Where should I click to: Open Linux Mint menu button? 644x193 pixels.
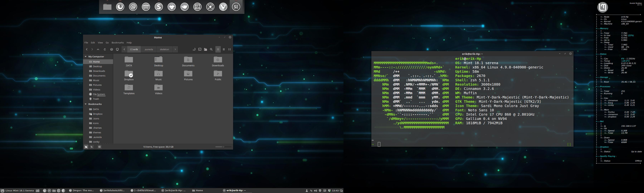point(18,190)
